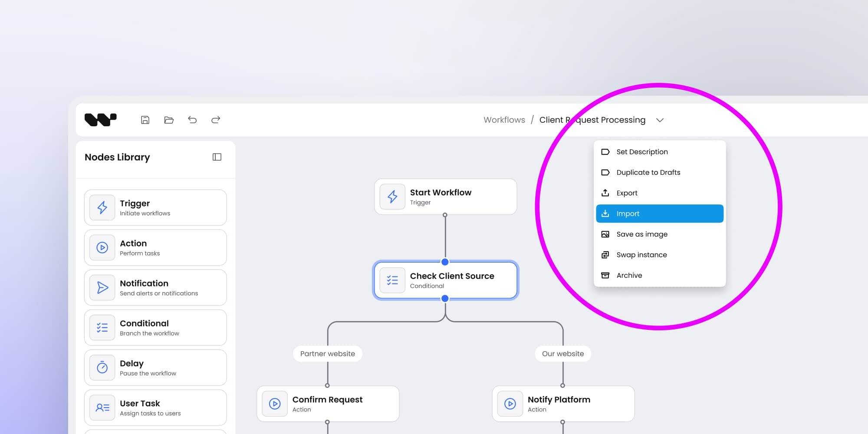
Task: Collapse the Nodes Library panel
Action: 217,157
